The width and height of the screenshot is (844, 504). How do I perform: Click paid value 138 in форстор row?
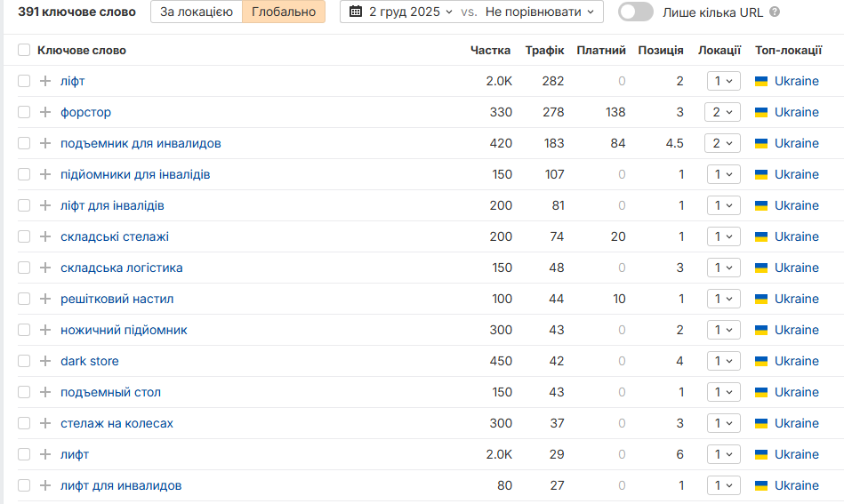point(615,112)
